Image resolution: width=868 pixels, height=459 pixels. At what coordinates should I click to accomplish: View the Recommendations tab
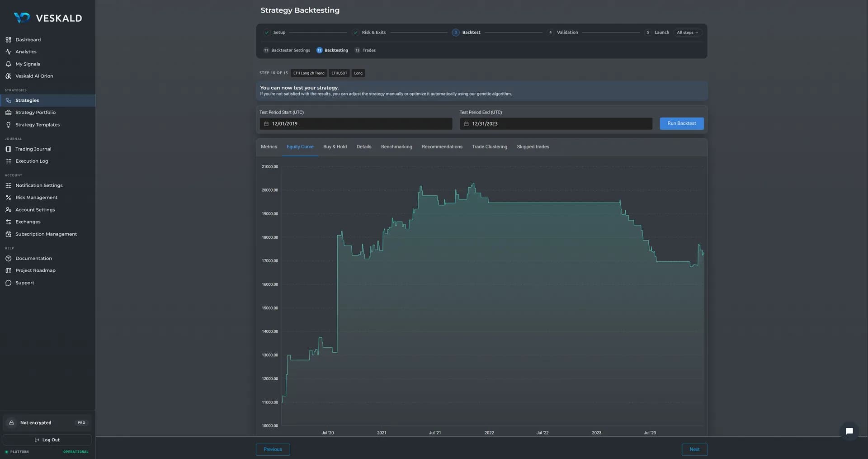click(x=442, y=147)
